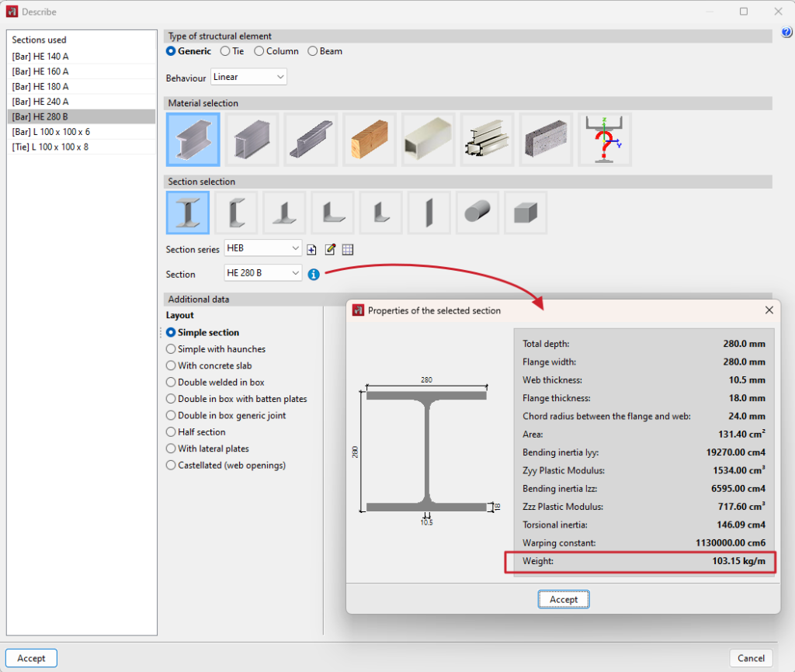Select [Bar] HE 140 A section
The image size is (795, 672).
pos(82,56)
